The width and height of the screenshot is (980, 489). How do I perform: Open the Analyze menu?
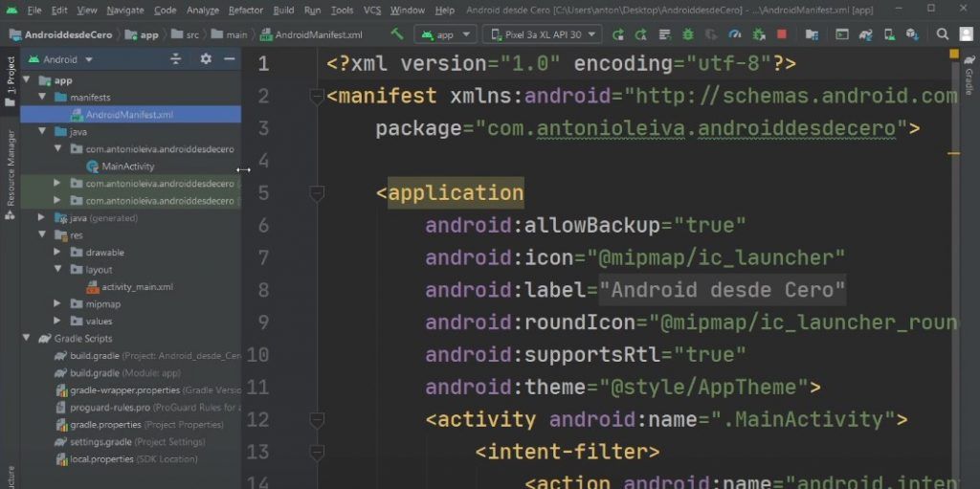203,10
